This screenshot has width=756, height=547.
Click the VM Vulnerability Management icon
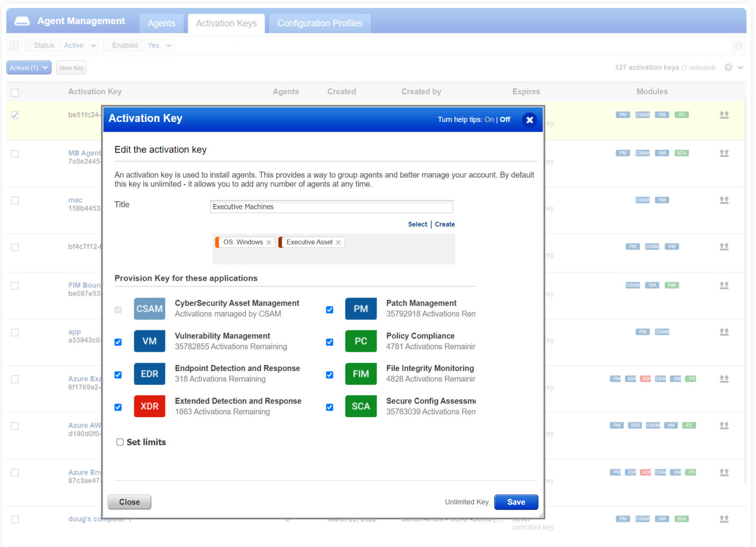(x=149, y=341)
